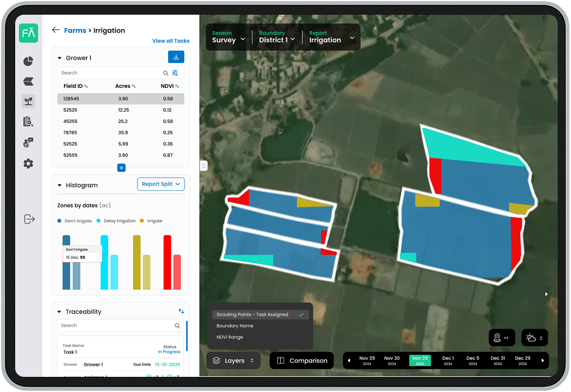The image size is (571, 392).
Task: Open the Report Irrigation dropdown
Action: coord(332,37)
